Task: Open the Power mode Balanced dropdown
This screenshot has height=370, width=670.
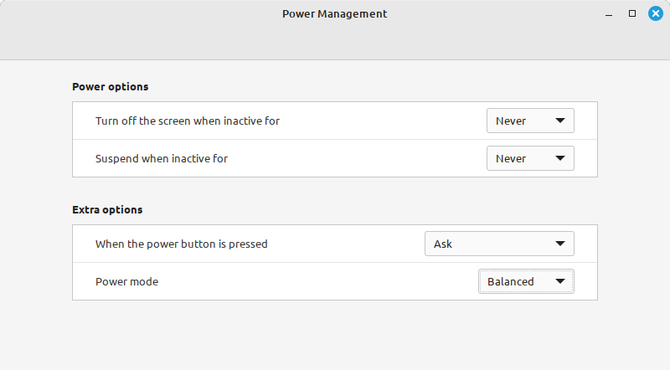Action: (526, 282)
